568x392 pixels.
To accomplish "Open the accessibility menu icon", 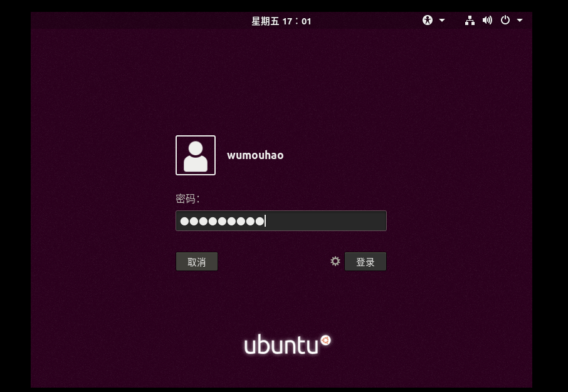I will (428, 20).
